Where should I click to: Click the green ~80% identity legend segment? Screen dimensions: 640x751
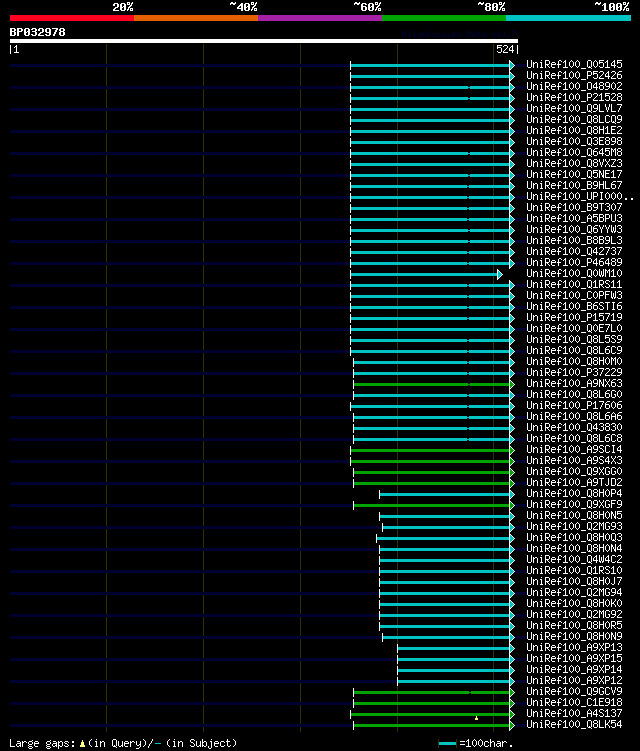tap(444, 18)
